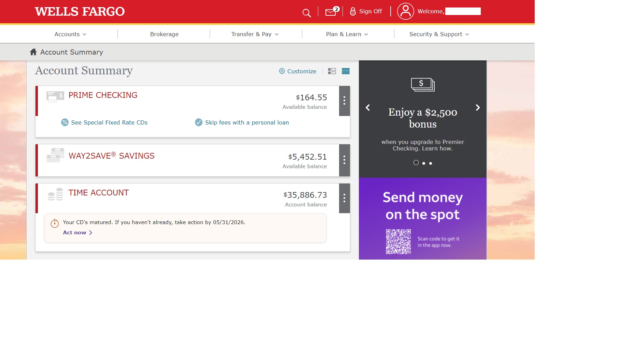Click the profile avatar icon
The width and height of the screenshot is (644, 337).
click(x=405, y=11)
